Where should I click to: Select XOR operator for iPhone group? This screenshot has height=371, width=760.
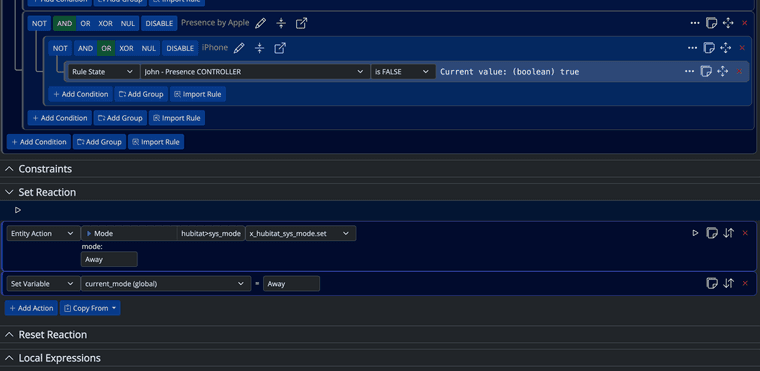click(x=127, y=48)
